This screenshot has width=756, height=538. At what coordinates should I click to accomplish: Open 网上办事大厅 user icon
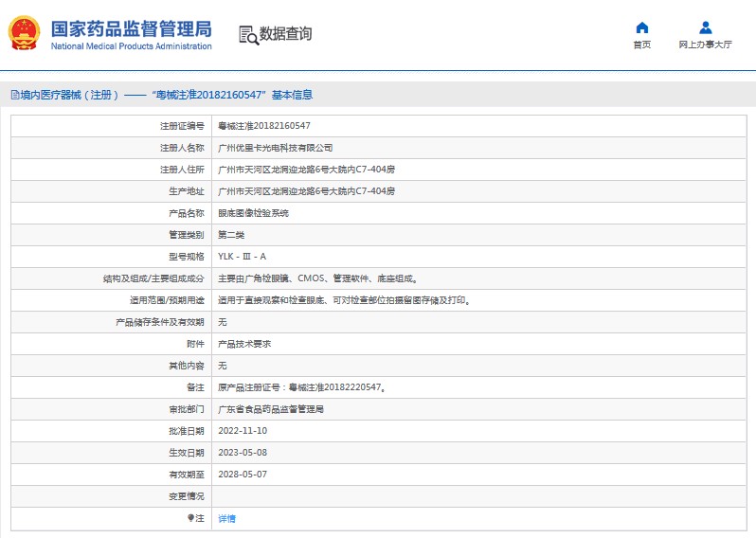pos(706,27)
